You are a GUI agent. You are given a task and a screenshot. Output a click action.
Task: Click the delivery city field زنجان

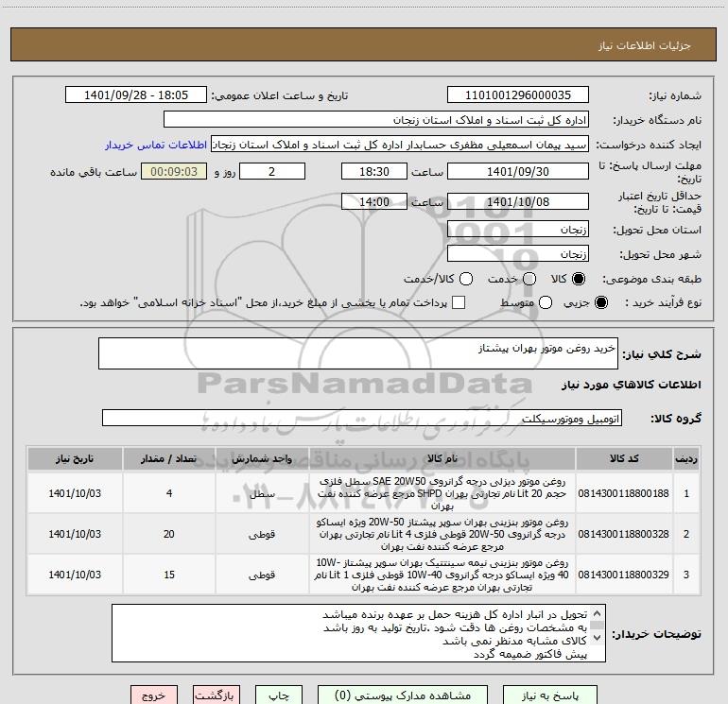518,253
